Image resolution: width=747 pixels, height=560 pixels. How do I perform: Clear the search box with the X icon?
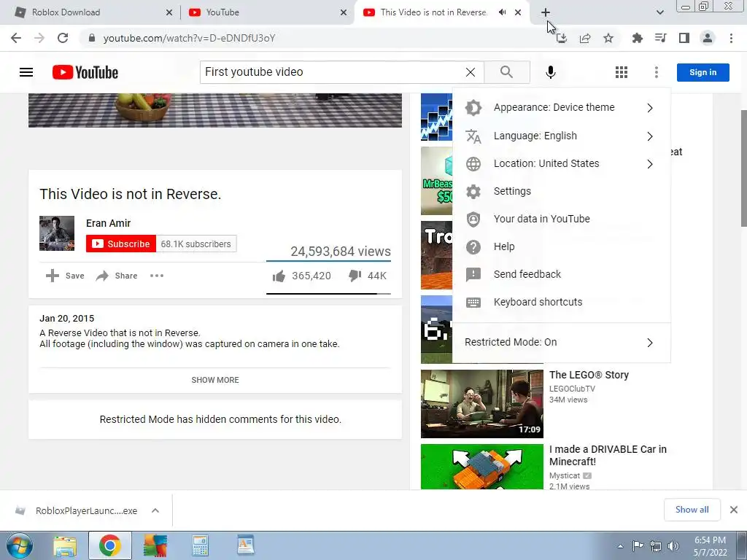pyautogui.click(x=471, y=72)
